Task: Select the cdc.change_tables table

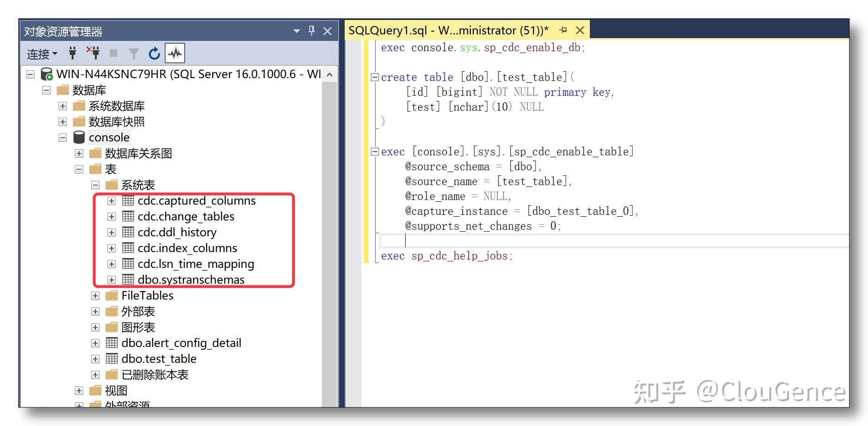Action: [x=186, y=216]
